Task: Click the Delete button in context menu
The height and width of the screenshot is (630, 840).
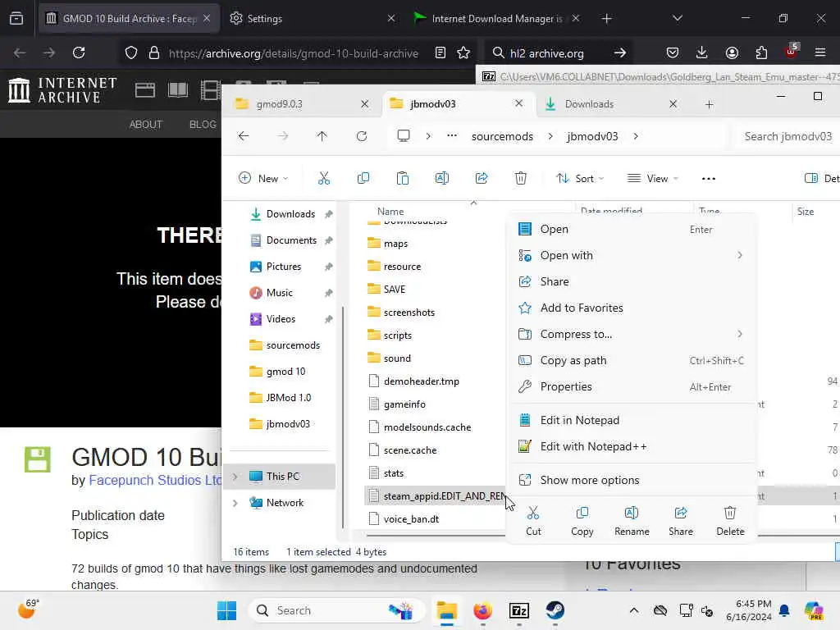Action: (x=730, y=521)
